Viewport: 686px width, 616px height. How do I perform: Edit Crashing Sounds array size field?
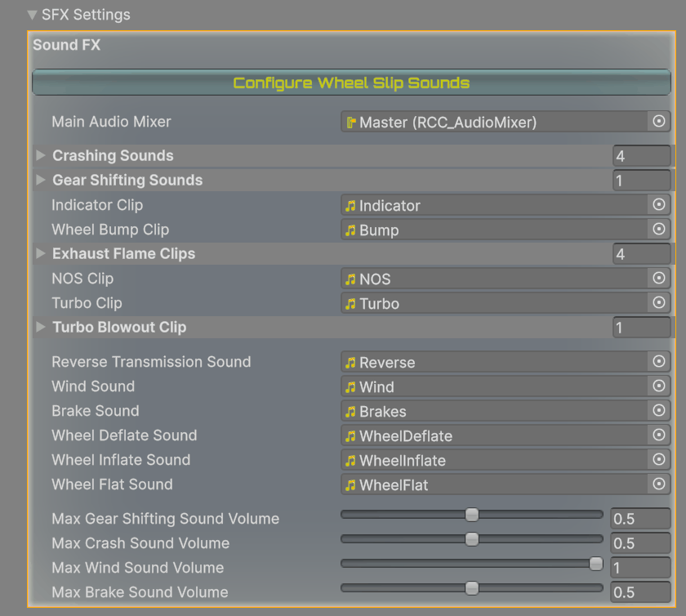coord(641,156)
